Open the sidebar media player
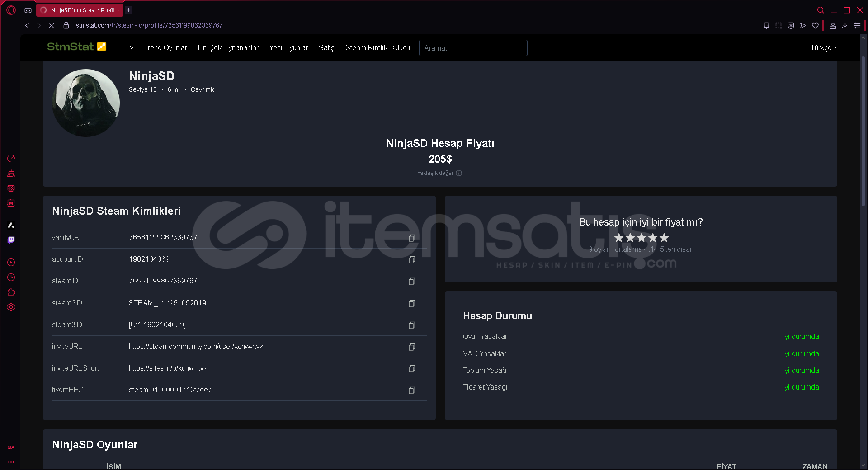Viewport: 868px width, 470px height. [x=11, y=262]
